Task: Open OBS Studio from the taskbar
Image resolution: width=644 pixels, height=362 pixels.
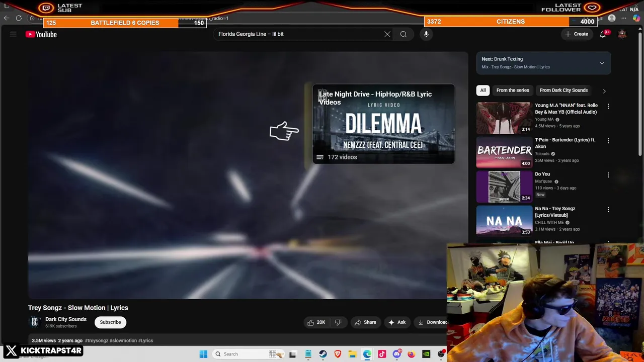Action: click(441, 354)
